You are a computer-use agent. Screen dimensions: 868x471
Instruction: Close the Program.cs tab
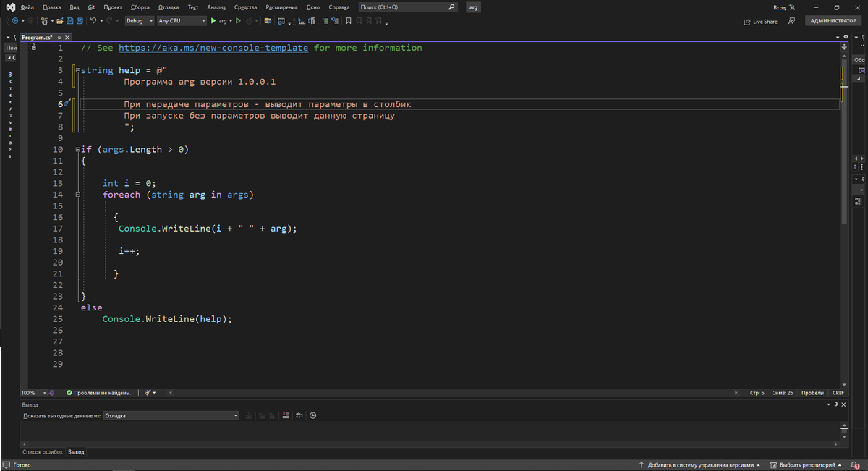(67, 38)
